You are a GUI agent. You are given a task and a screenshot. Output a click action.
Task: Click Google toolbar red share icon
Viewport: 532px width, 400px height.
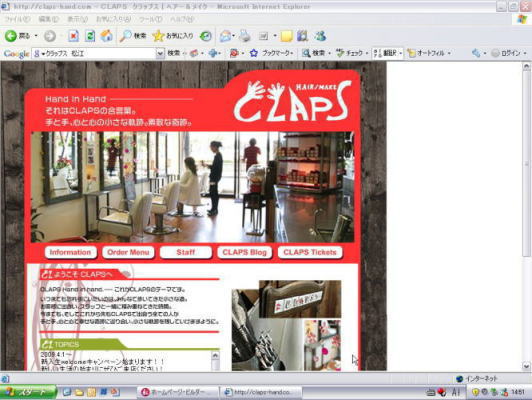coord(234,53)
